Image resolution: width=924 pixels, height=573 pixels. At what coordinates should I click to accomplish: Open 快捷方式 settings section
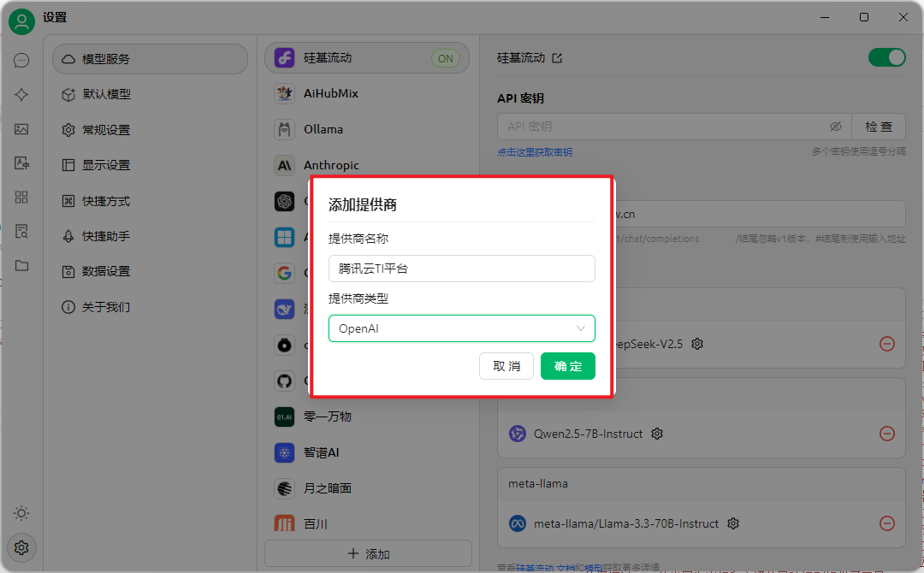pos(151,201)
